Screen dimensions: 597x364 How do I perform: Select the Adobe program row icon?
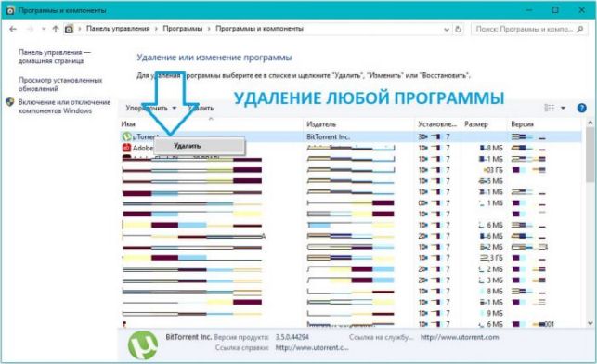tap(126, 148)
